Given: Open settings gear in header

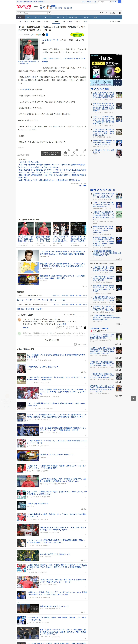Looking at the screenshot, I should point(120,13).
